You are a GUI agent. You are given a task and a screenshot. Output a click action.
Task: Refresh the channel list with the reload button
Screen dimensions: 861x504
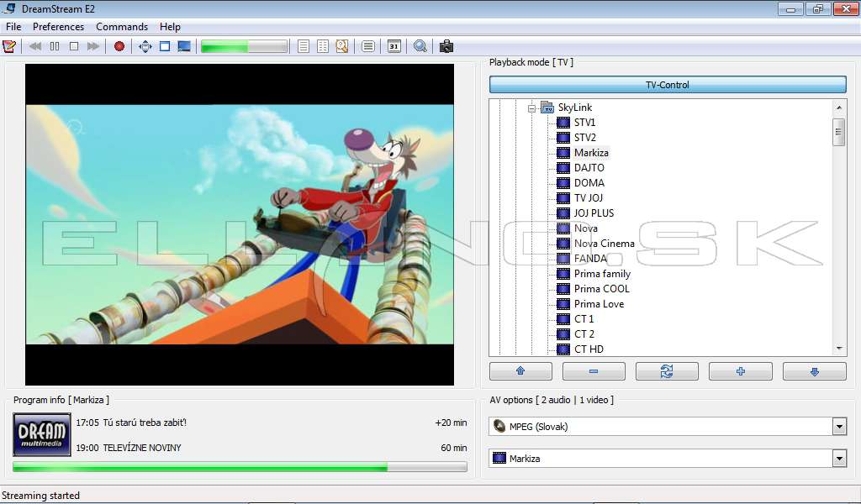pos(667,371)
